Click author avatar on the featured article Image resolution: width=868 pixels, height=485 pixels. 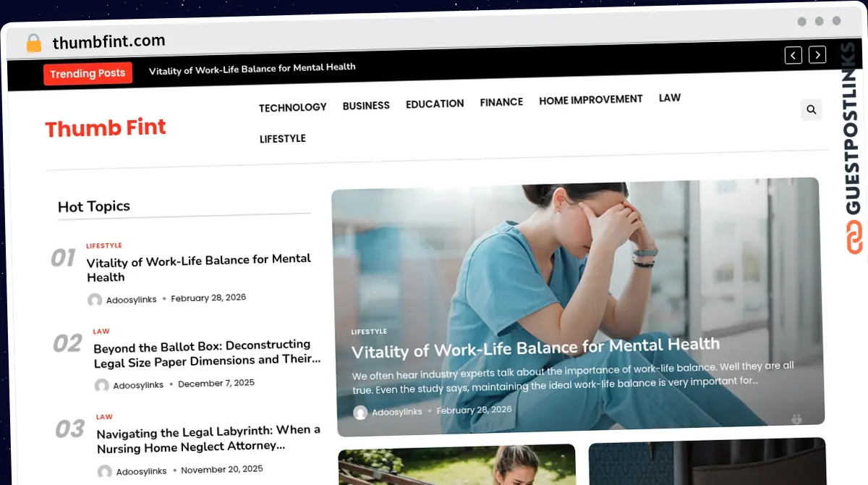(360, 413)
